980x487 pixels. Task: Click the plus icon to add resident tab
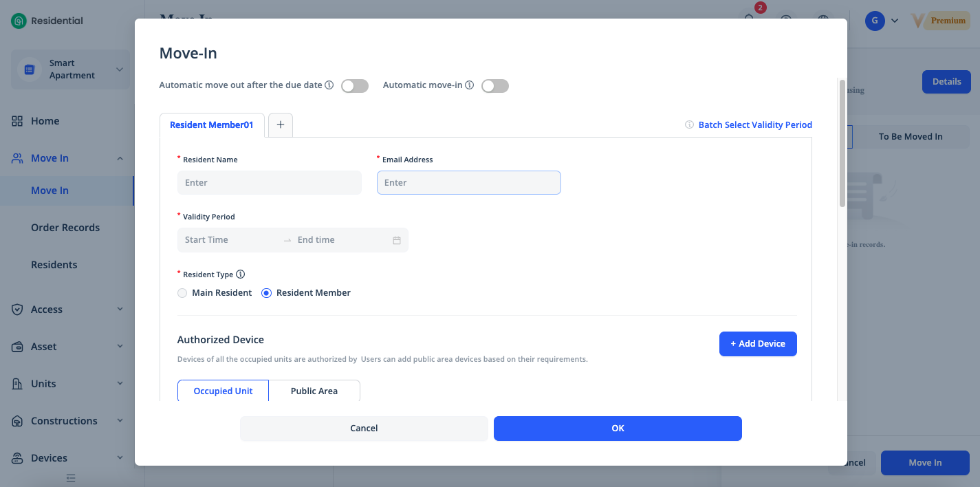point(281,125)
